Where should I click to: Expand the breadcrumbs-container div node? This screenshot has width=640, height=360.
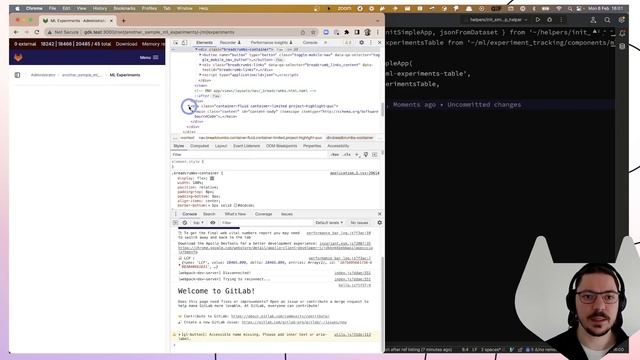[x=196, y=49]
